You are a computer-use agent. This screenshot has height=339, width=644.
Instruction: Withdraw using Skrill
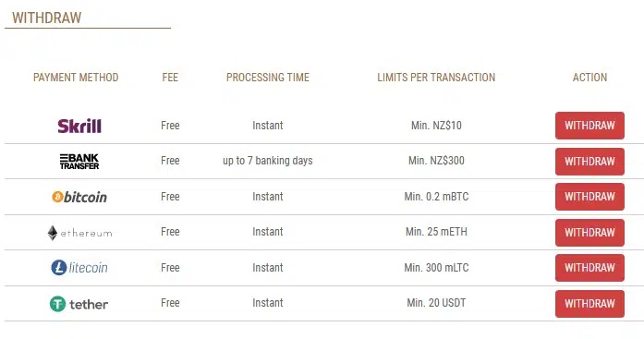589,126
